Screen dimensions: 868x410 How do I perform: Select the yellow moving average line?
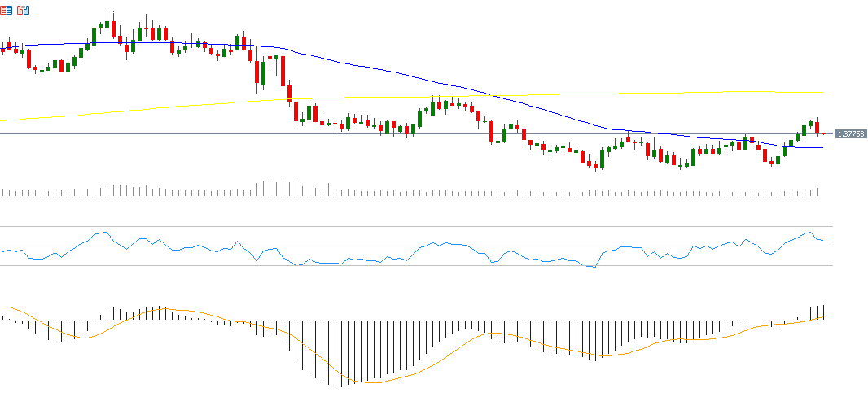click(163, 107)
